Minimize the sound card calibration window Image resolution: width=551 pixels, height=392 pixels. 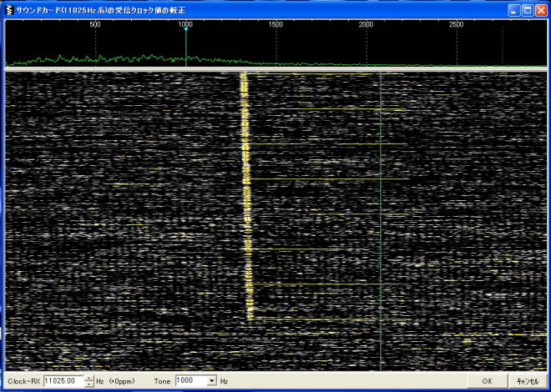[x=513, y=10]
